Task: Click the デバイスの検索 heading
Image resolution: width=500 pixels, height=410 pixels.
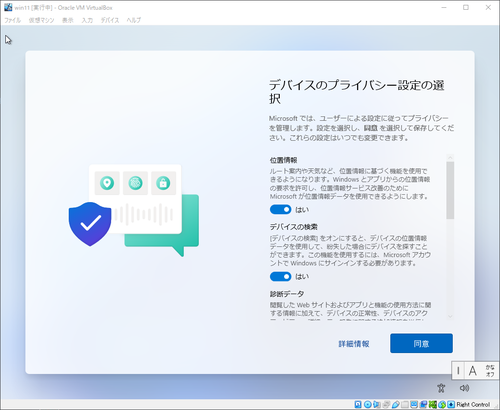Action: click(293, 227)
